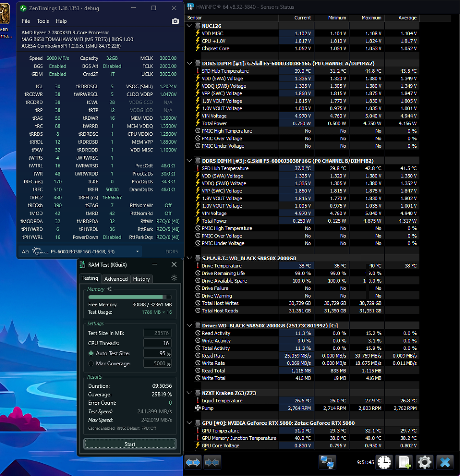Collapse S.M.A.R.T. WD_BLACK SN850X group
The image size is (460, 476).
point(190,258)
